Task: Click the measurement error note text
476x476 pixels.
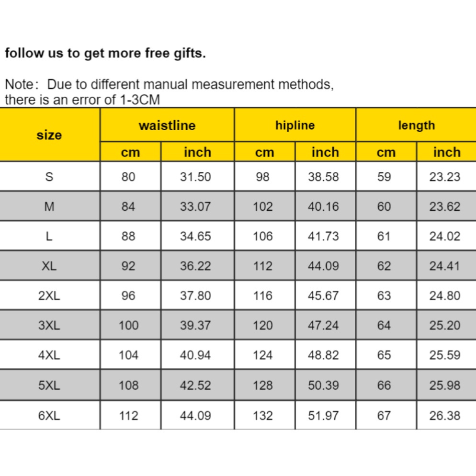Action: (169, 92)
